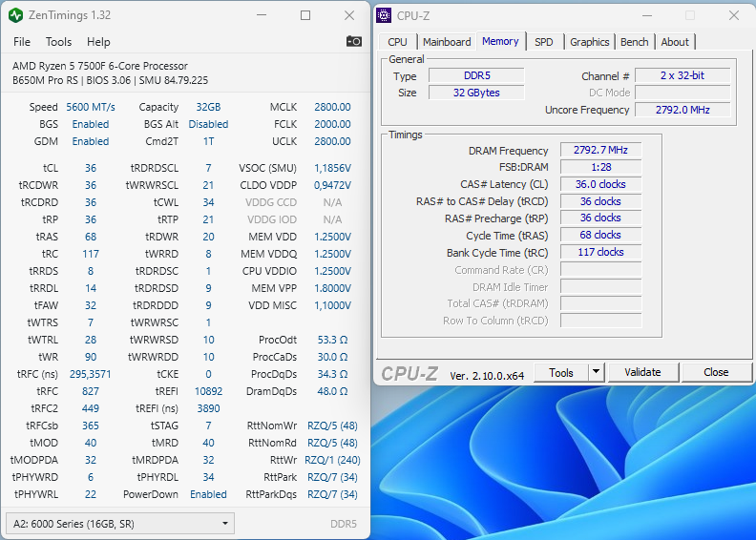Click the VDD MISC 1,1000V value

pyautogui.click(x=332, y=306)
